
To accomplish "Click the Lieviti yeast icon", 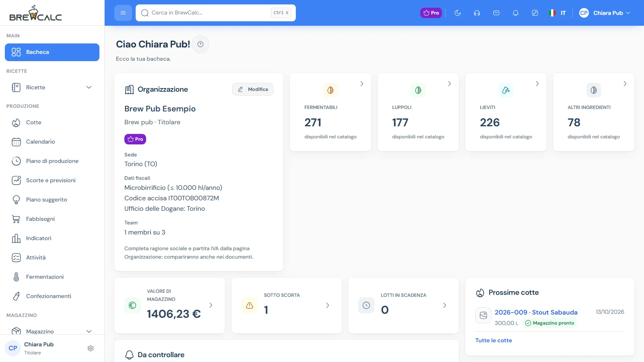I will (x=506, y=90).
